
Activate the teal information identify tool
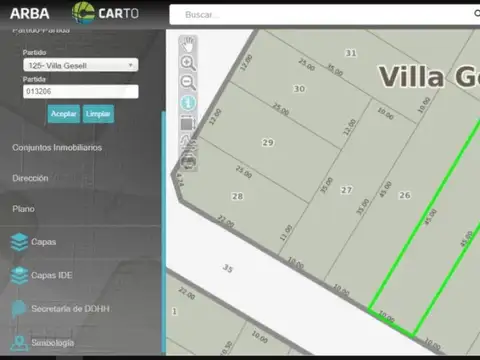tap(188, 103)
